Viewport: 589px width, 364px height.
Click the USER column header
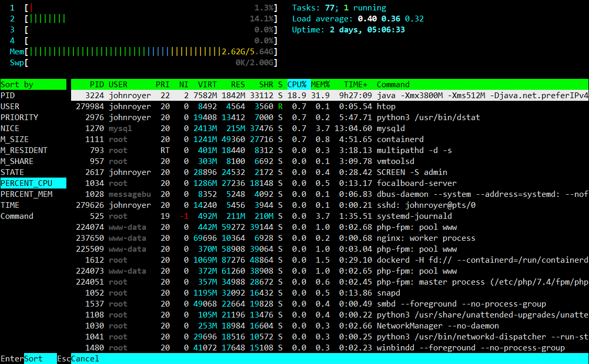click(118, 85)
